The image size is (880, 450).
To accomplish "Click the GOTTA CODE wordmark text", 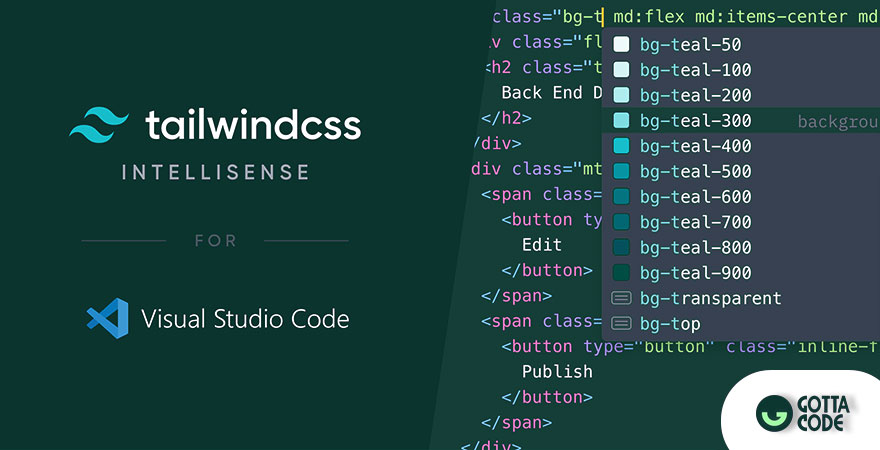I will coord(823,414).
